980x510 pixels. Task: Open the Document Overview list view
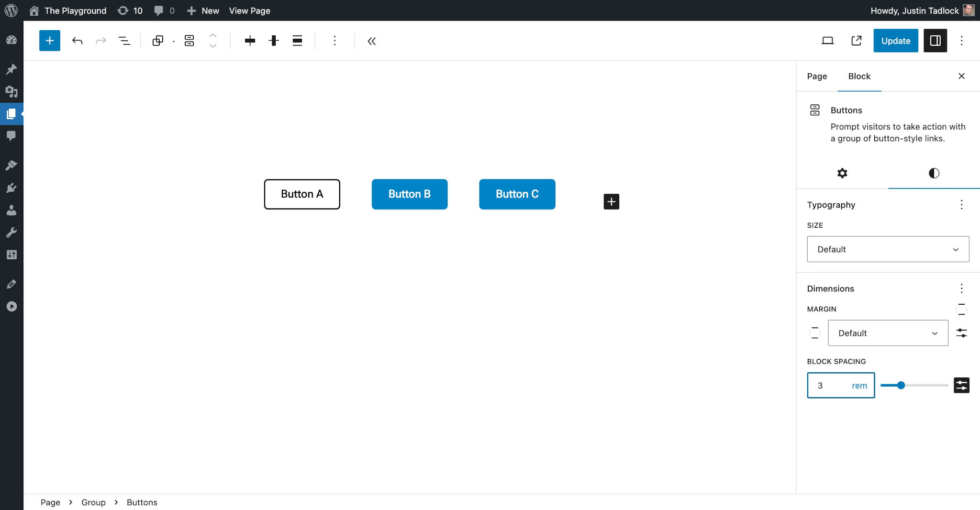click(x=124, y=41)
